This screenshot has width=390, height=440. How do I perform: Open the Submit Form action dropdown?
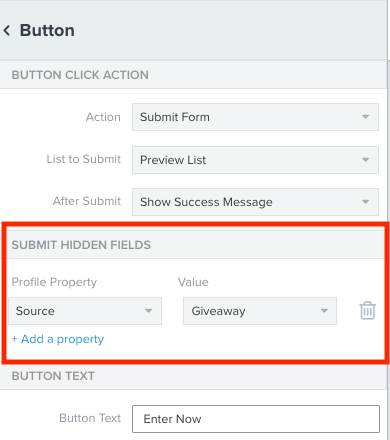coord(255,117)
